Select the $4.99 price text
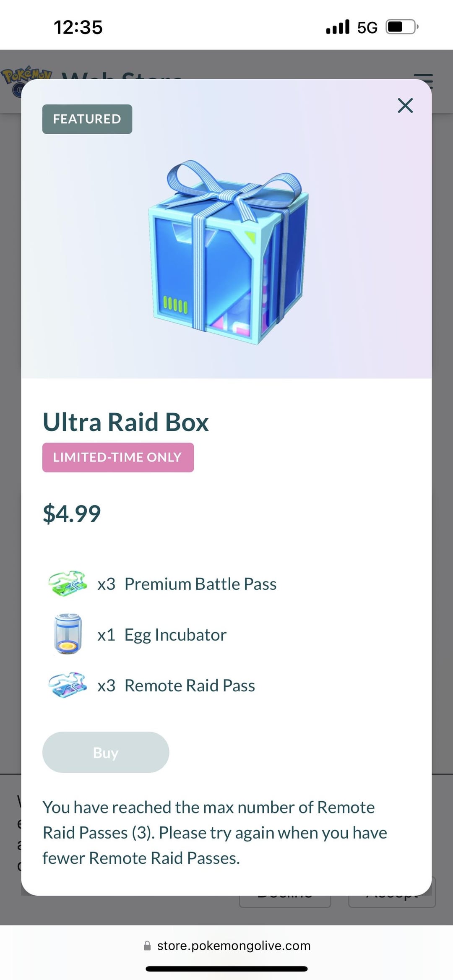Image resolution: width=453 pixels, height=980 pixels. 72,513
